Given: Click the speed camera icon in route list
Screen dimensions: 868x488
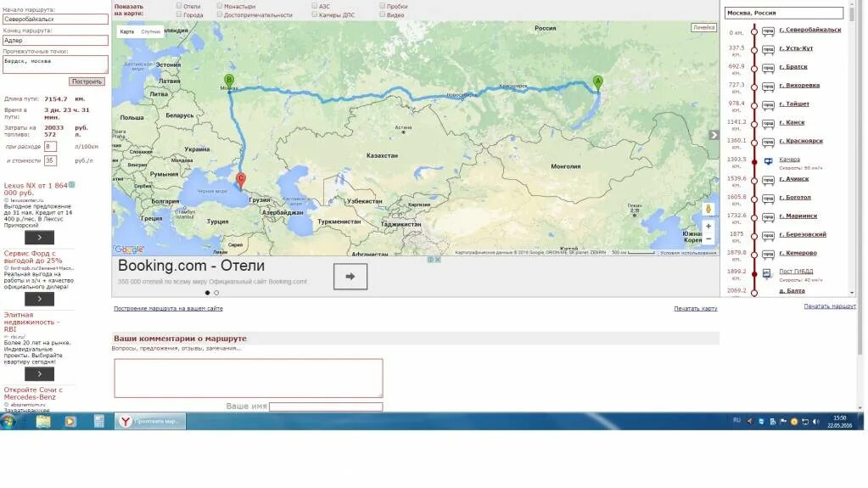Looking at the screenshot, I should [769, 161].
